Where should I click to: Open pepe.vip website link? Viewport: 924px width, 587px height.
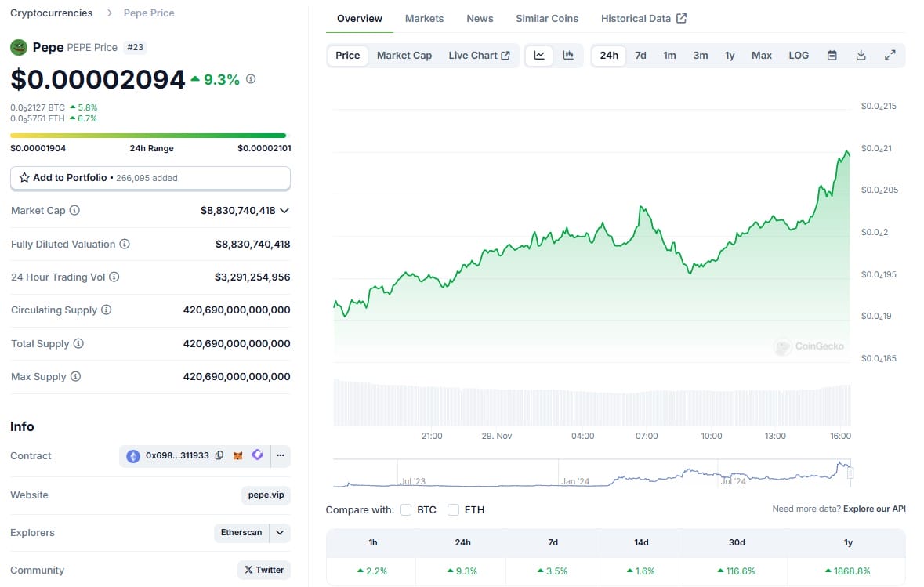point(266,495)
